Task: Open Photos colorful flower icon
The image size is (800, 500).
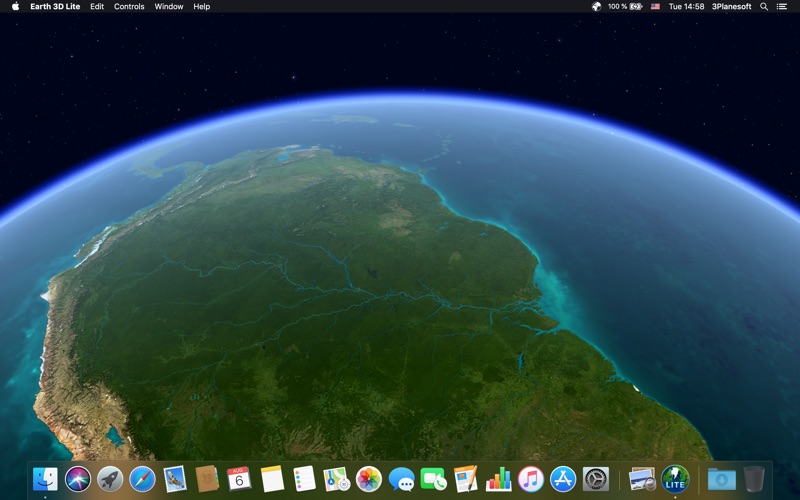Action: click(x=369, y=480)
